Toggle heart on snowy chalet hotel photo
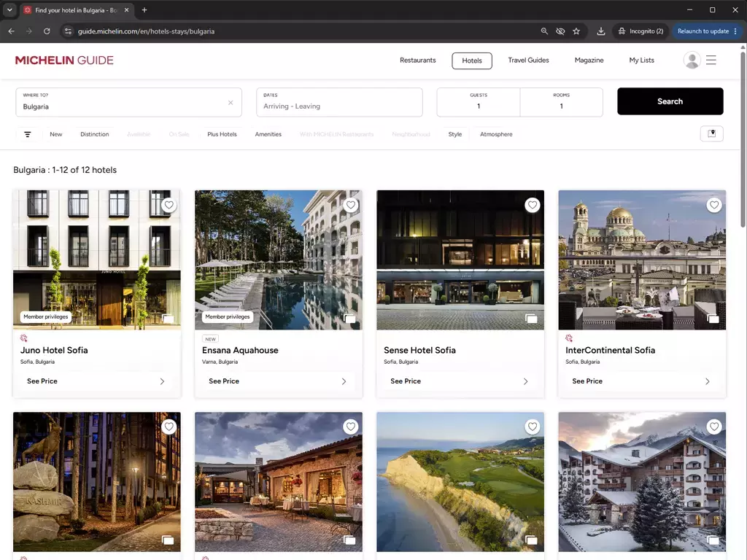Viewport: 747px width, 560px height. [714, 427]
